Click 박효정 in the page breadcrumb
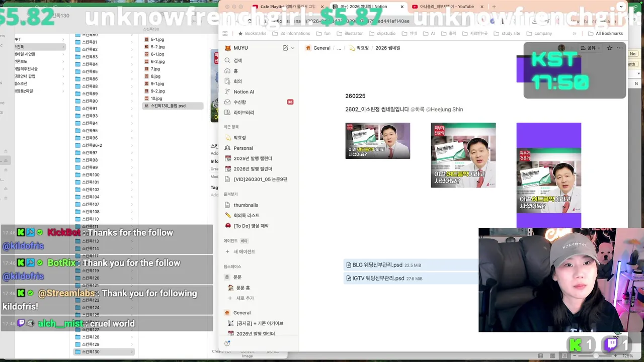This screenshot has width=644, height=362. coord(359,48)
